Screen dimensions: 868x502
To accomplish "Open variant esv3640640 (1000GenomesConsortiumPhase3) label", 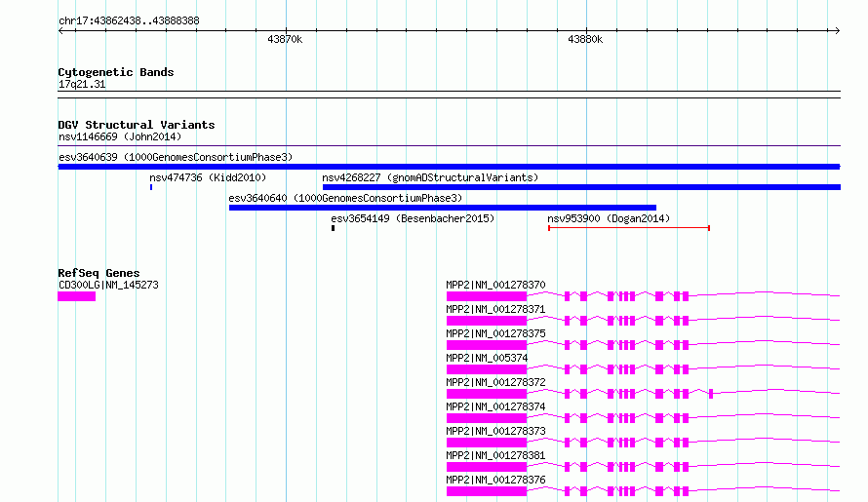I will coord(345,198).
